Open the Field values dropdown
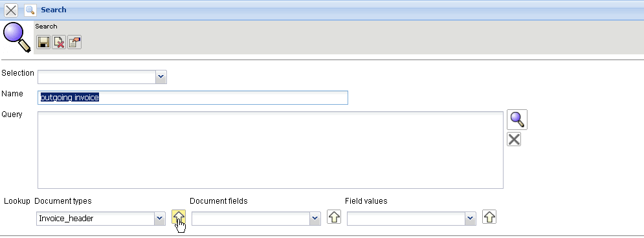 pos(471,219)
